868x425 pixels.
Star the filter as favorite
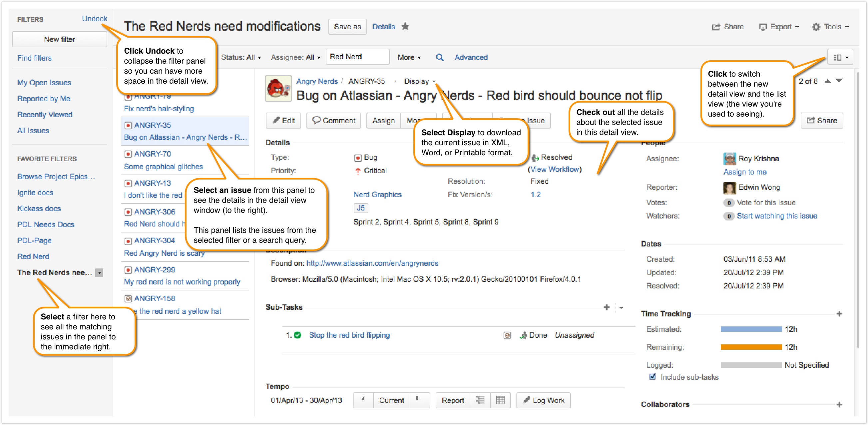click(x=405, y=26)
